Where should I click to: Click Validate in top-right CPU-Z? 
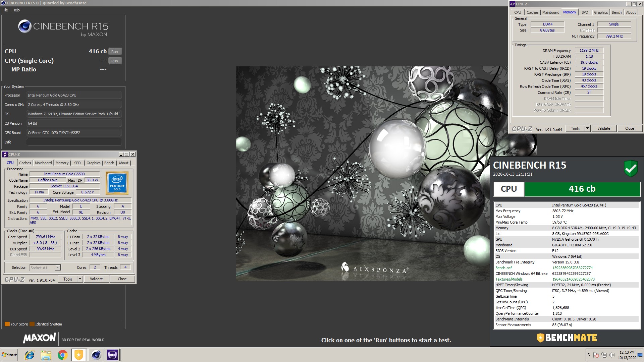click(604, 128)
